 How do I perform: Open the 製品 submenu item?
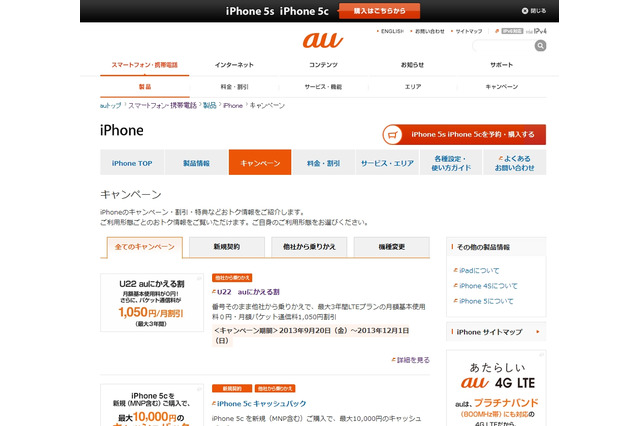[144, 87]
